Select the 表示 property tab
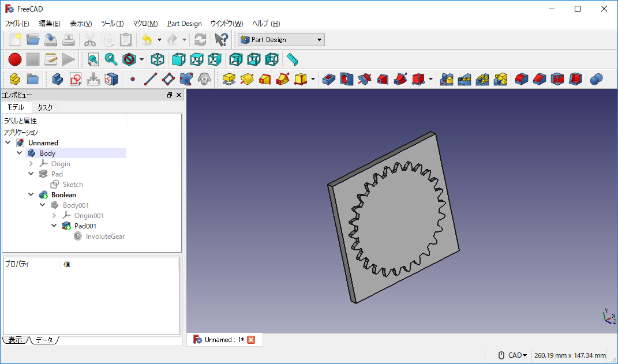 pyautogui.click(x=16, y=340)
